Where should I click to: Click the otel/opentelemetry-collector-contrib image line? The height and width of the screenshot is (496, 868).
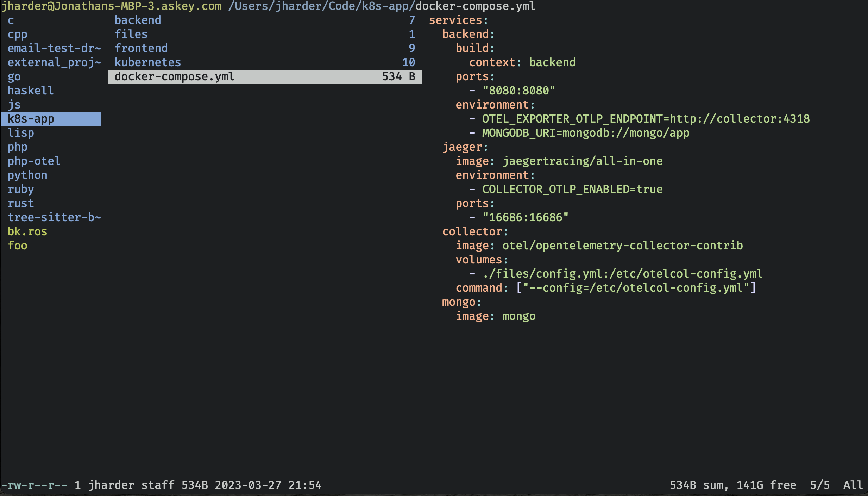coord(599,246)
